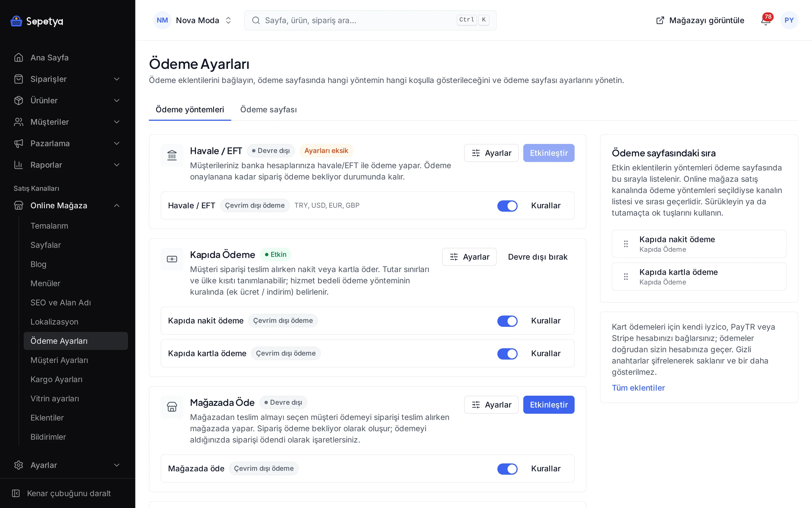Click the Havale / EFT bank icon
The height and width of the screenshot is (508, 812).
pyautogui.click(x=172, y=155)
